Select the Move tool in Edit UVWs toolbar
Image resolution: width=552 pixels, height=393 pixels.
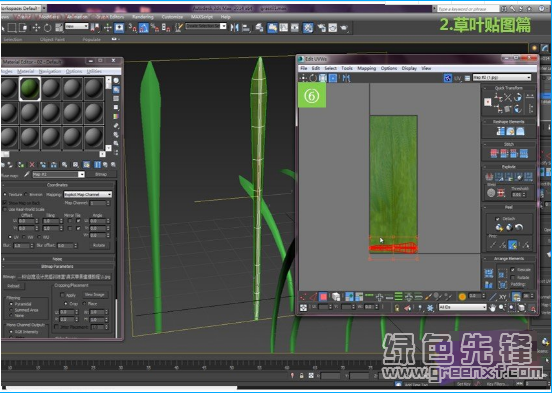point(303,78)
